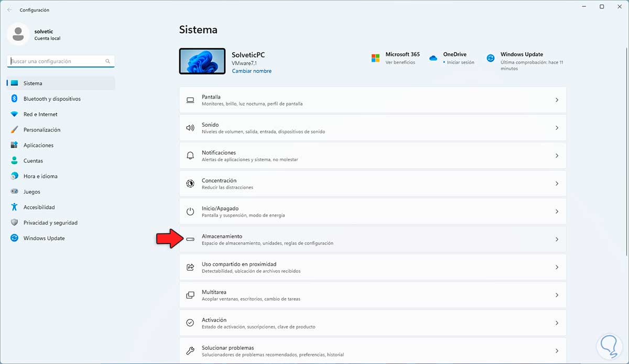Open Juegos label in sidebar
Screen dimensions: 629x364
32,192
